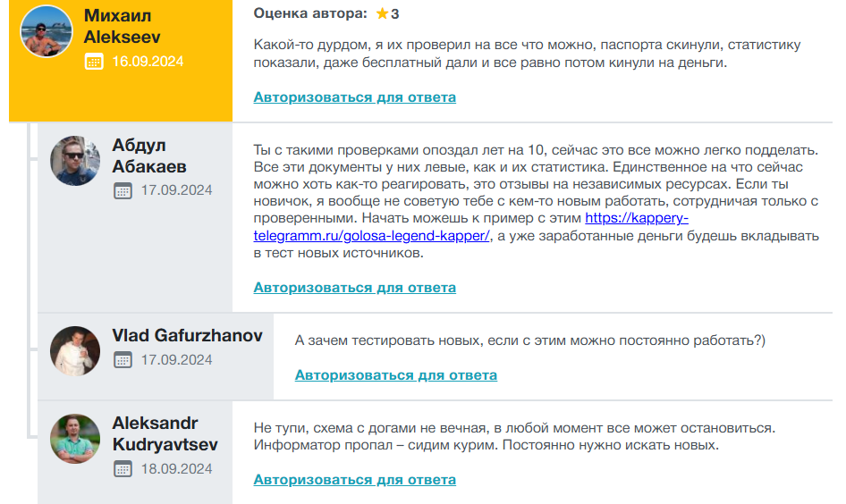Screen dimensions: 846x504
Task: Click the commenter name Абдул Абакаев
Action: (x=149, y=155)
